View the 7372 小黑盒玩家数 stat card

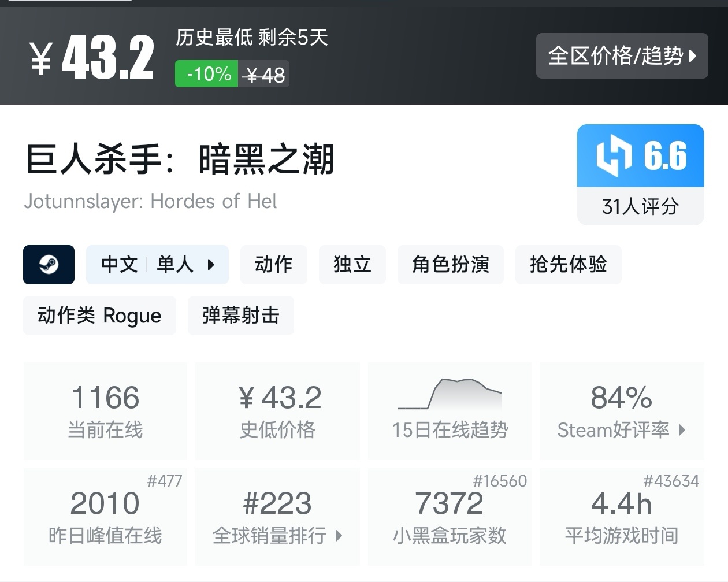[450, 517]
